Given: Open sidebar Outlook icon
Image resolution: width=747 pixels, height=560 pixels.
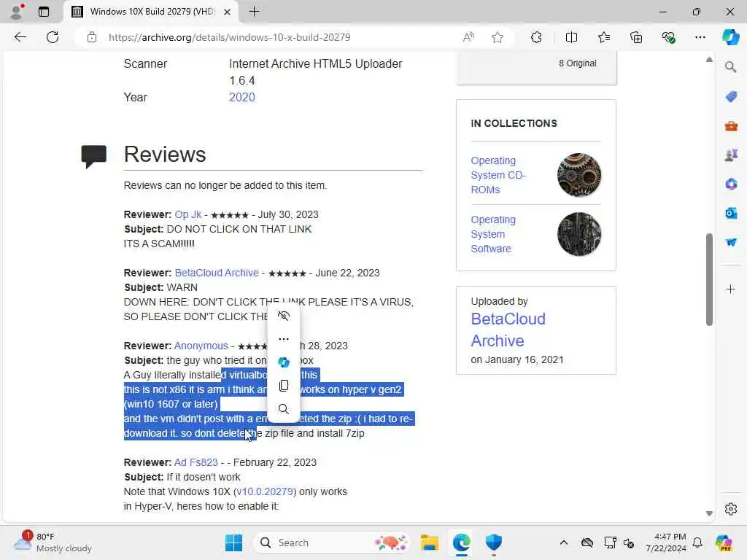Looking at the screenshot, I should [x=731, y=213].
